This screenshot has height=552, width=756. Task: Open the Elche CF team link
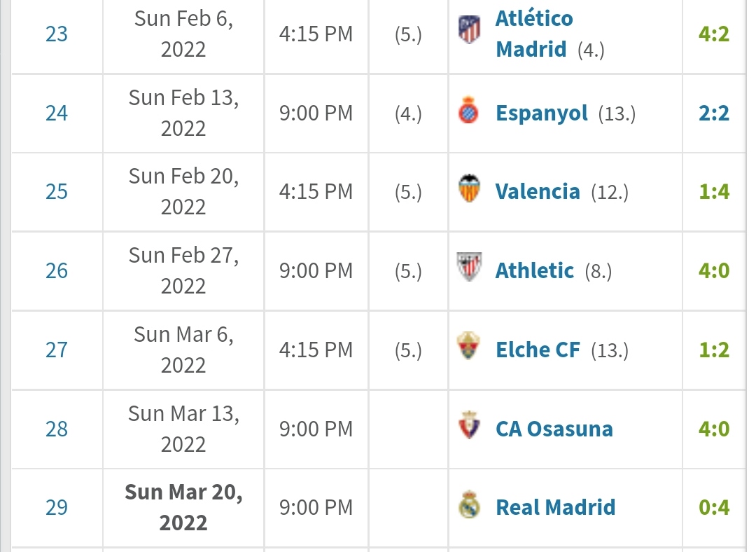point(537,350)
